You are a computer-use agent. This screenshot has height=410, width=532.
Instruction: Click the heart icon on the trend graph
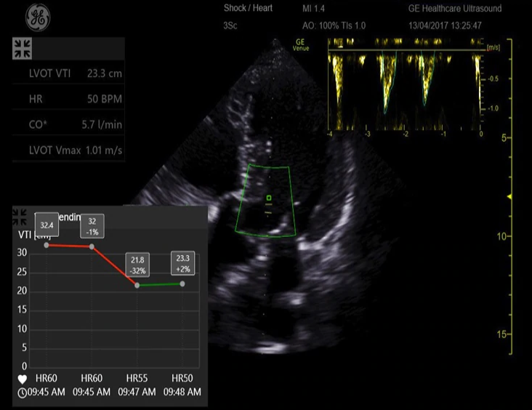pyautogui.click(x=23, y=379)
